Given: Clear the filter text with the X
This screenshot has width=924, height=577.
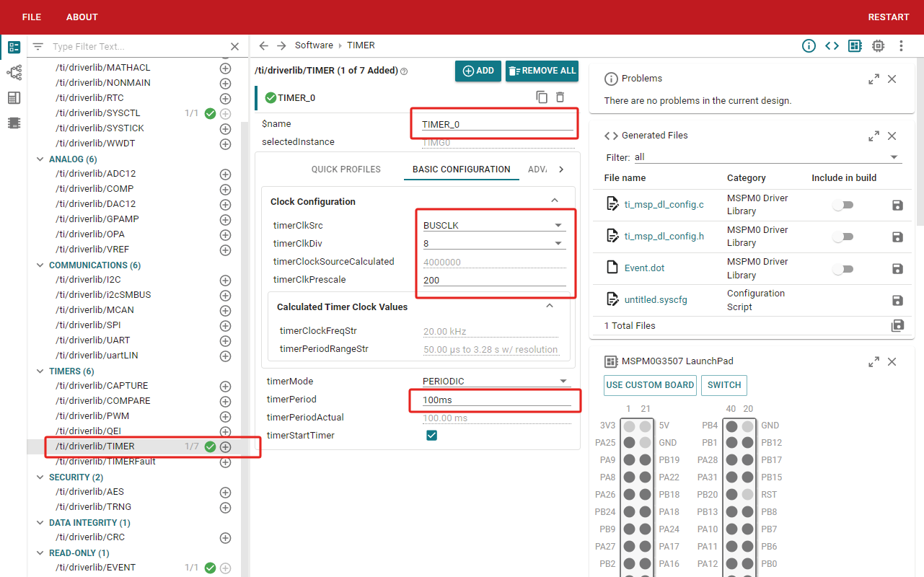Looking at the screenshot, I should [x=234, y=46].
